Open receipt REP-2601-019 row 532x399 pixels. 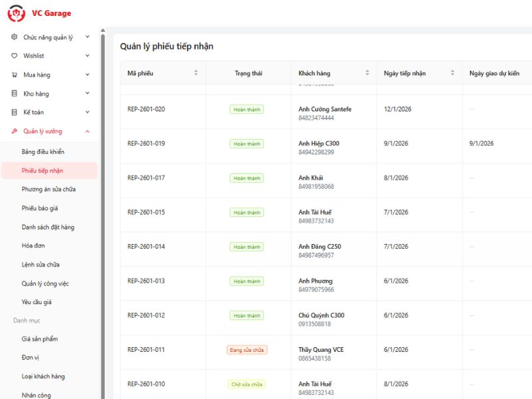pos(146,144)
